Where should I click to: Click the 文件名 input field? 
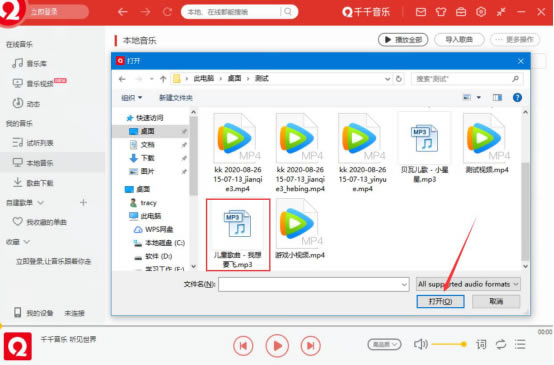313,284
